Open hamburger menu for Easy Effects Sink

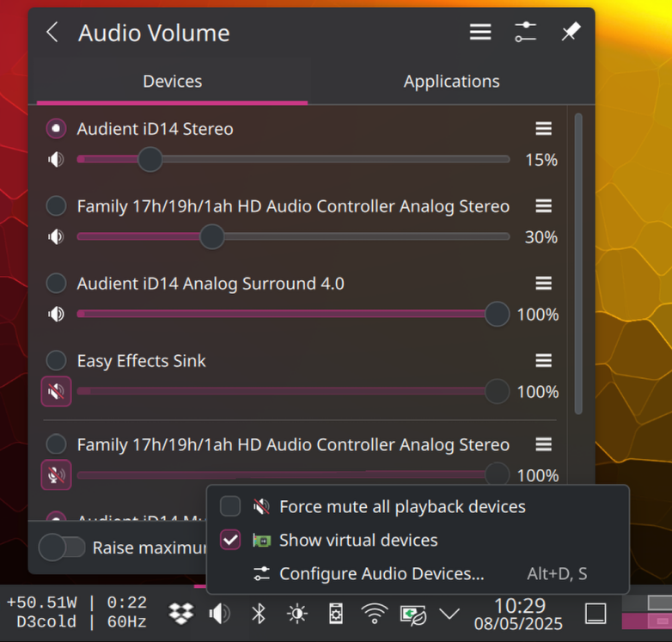click(543, 361)
